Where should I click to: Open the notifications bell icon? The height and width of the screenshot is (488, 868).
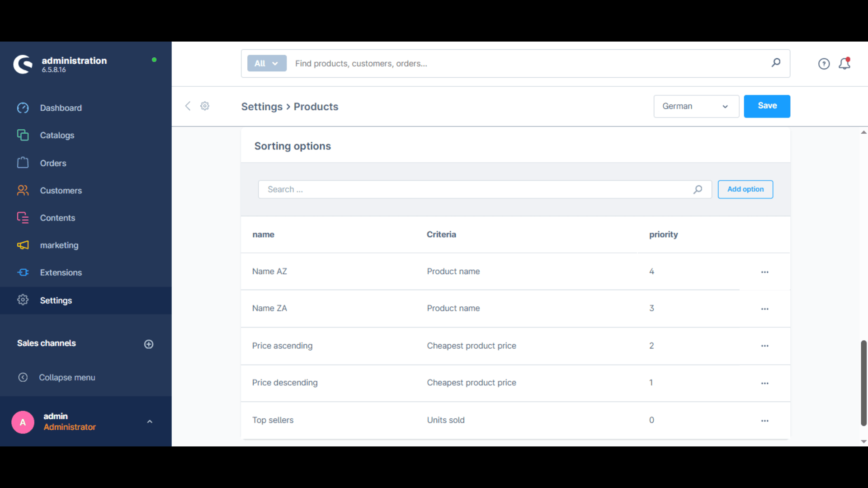click(844, 63)
